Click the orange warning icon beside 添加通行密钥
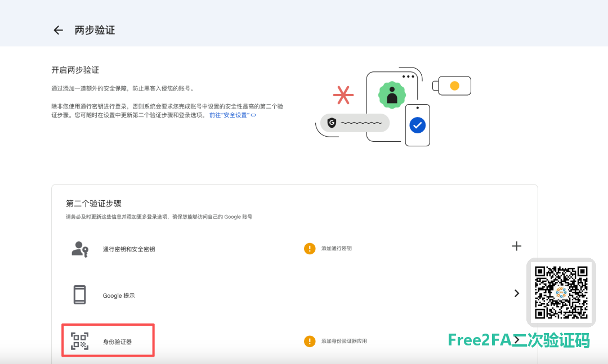 (310, 249)
